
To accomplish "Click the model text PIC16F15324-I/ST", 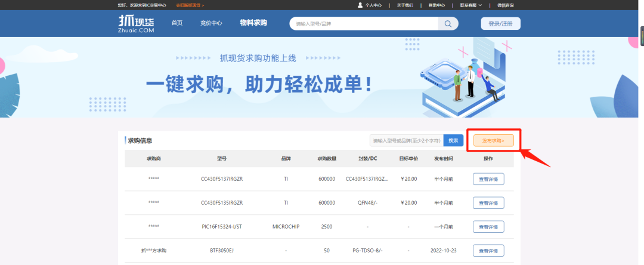I will (222, 226).
